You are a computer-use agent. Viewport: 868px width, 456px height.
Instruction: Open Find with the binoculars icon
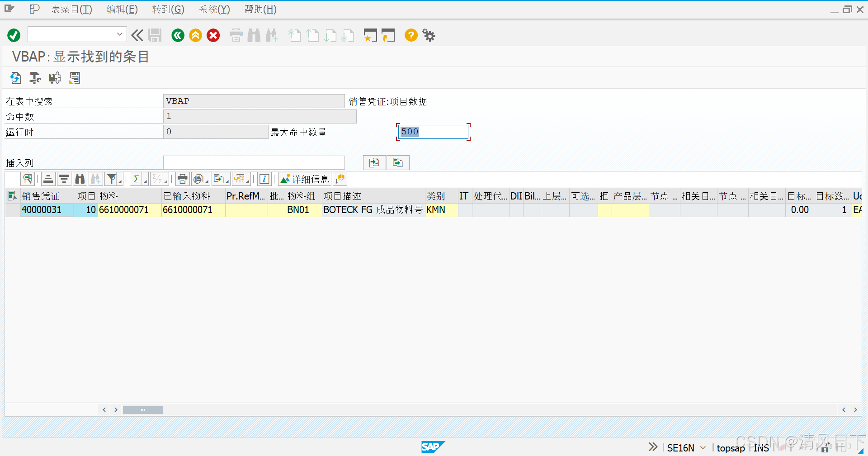(x=80, y=179)
